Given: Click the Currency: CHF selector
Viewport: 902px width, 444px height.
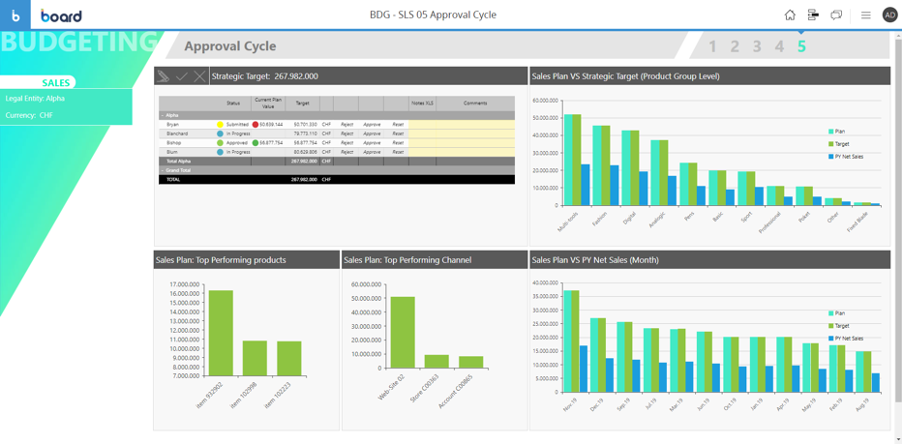Looking at the screenshot, I should pos(65,115).
